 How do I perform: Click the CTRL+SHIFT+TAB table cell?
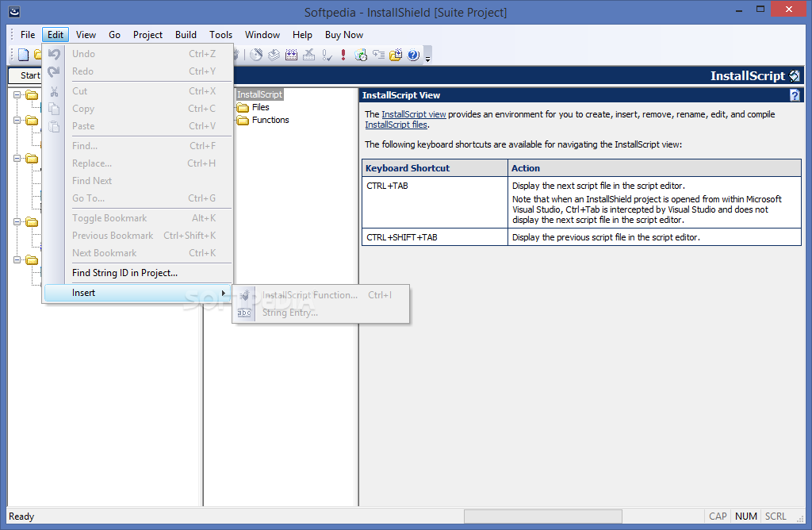coord(435,237)
